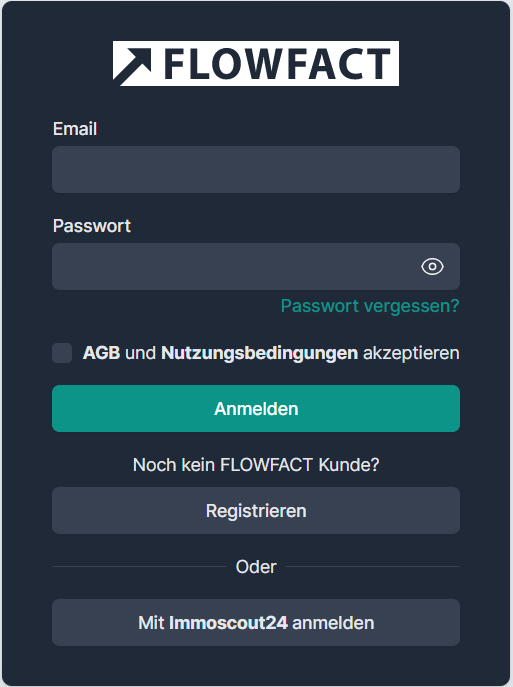Click the green Anmelden button
This screenshot has height=687, width=513.
[x=256, y=408]
